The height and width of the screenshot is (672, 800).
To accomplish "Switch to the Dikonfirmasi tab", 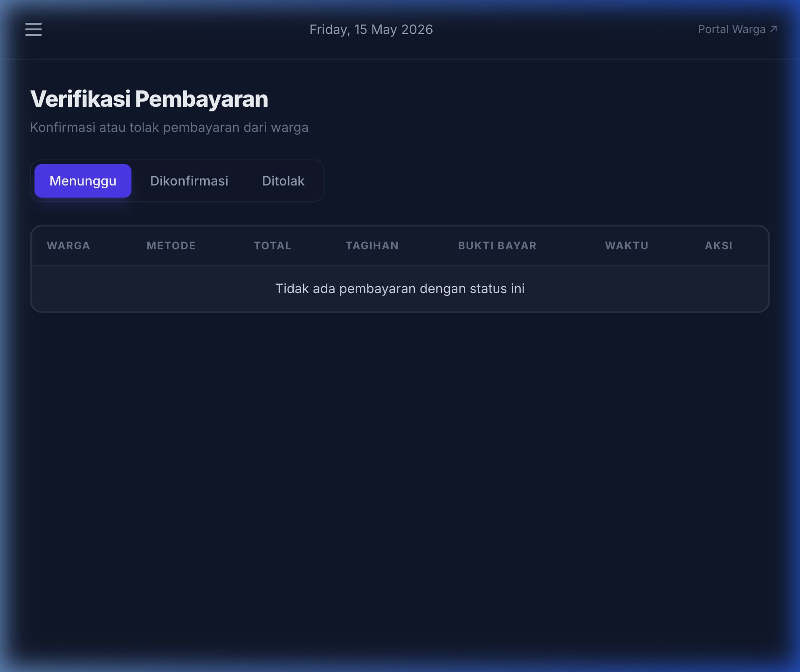I will click(x=189, y=181).
